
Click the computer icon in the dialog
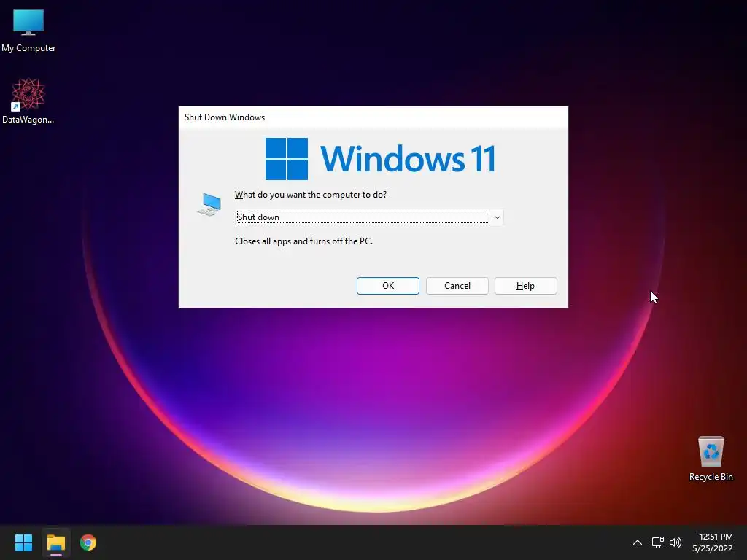coord(209,205)
